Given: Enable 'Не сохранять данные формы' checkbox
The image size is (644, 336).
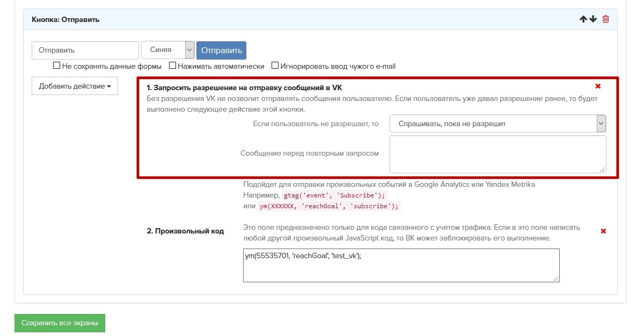Looking at the screenshot, I should click(x=56, y=66).
